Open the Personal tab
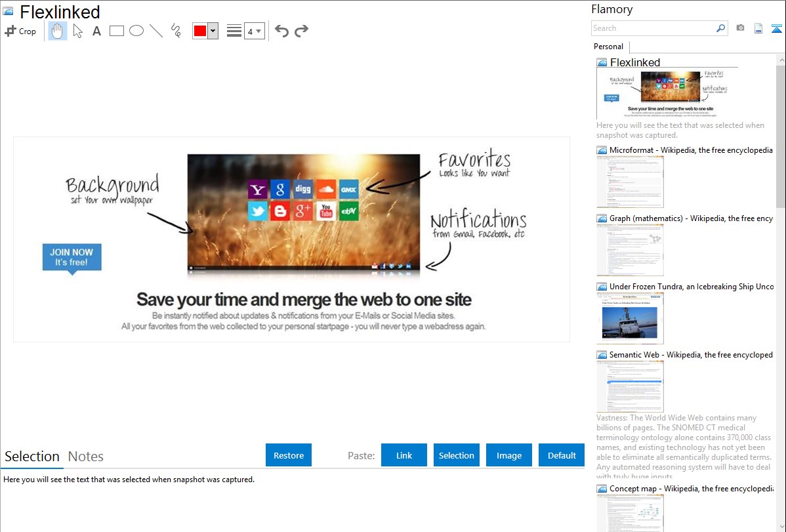The width and height of the screenshot is (786, 532). (609, 47)
